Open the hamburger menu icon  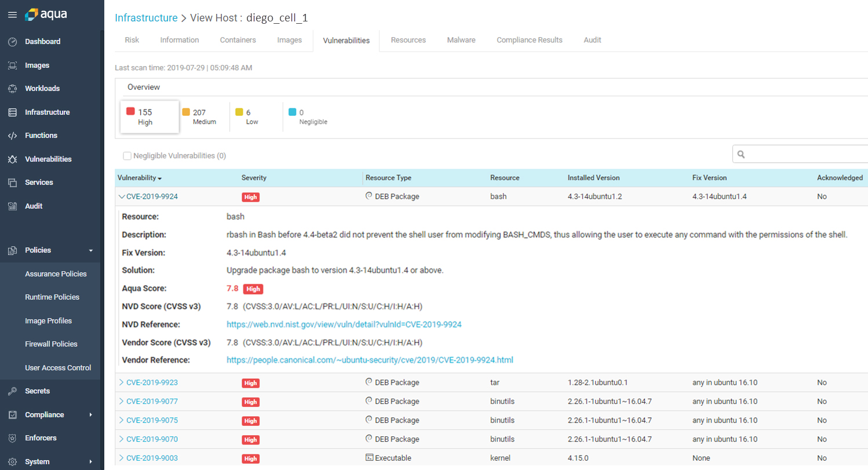click(x=12, y=14)
